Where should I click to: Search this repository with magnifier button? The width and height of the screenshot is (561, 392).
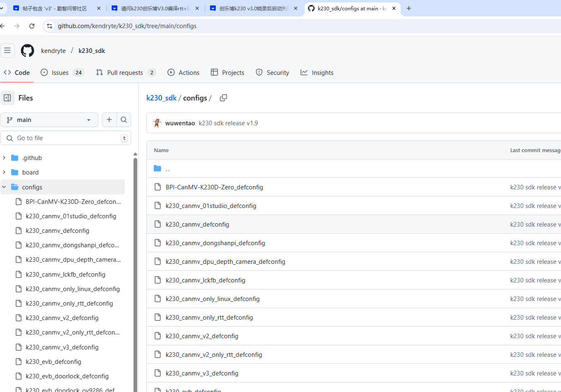click(x=124, y=120)
